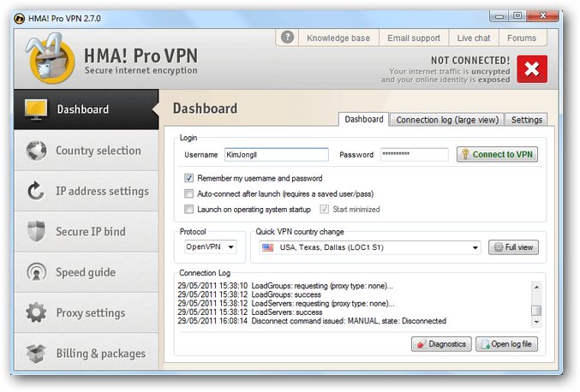This screenshot has width=580, height=392.
Task: Select IP address settings in sidebar
Action: 87,191
